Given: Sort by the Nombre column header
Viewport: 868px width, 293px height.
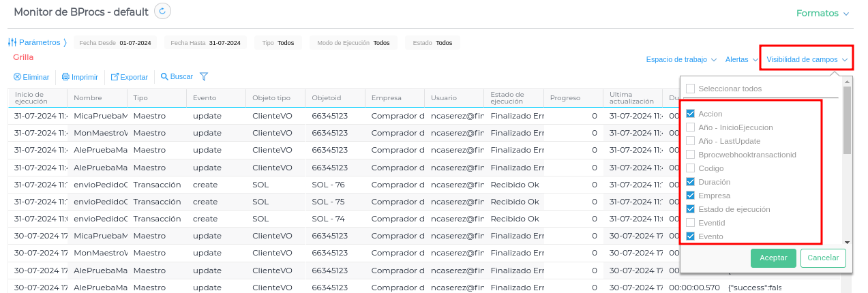Looking at the screenshot, I should coord(98,98).
